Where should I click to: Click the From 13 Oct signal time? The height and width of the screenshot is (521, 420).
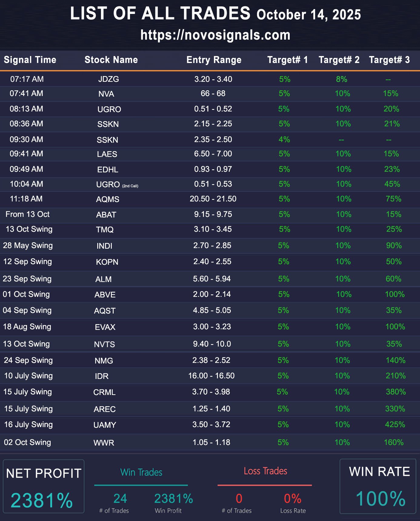pos(27,214)
